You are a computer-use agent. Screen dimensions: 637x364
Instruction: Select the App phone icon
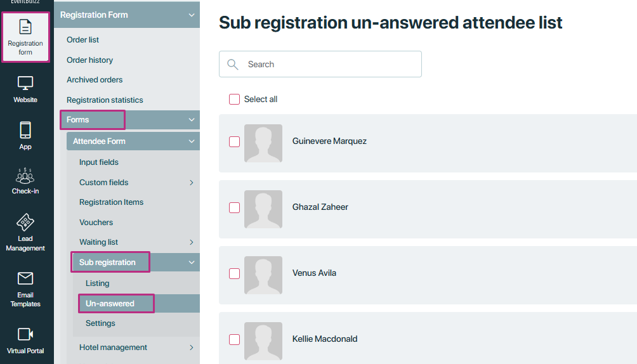(x=25, y=131)
